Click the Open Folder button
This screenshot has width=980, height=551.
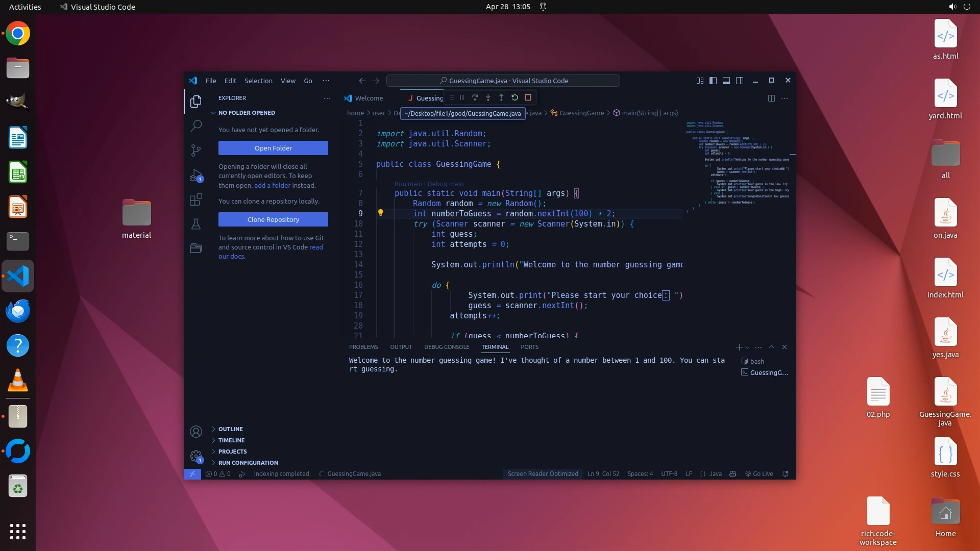273,148
